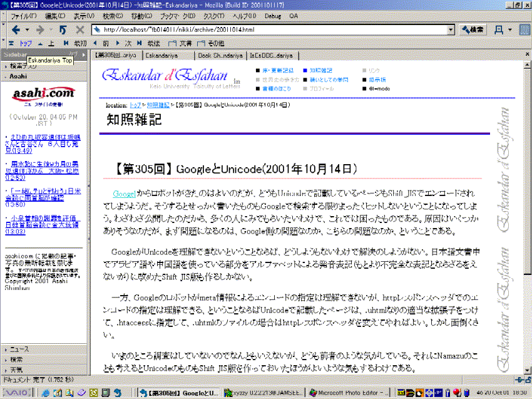Open the 13:49 Asahi headline link

tap(43, 144)
